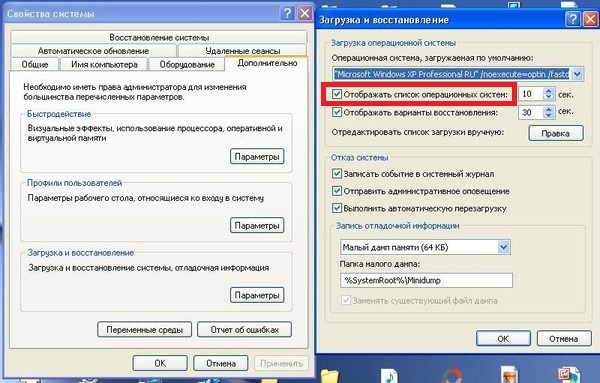Image resolution: width=600 pixels, height=383 pixels.
Task: Increase the OS list display seconds spinner
Action: [x=549, y=91]
